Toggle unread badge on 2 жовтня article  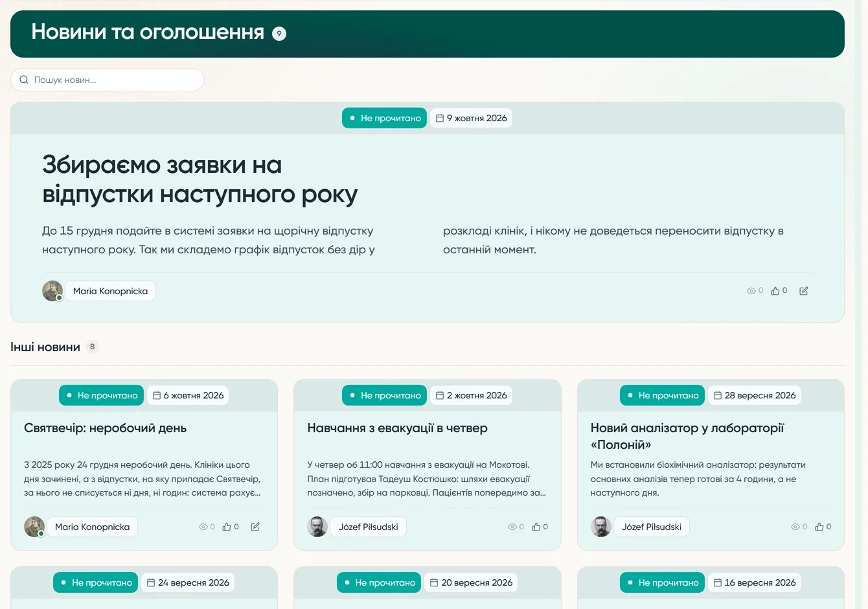[x=384, y=395]
